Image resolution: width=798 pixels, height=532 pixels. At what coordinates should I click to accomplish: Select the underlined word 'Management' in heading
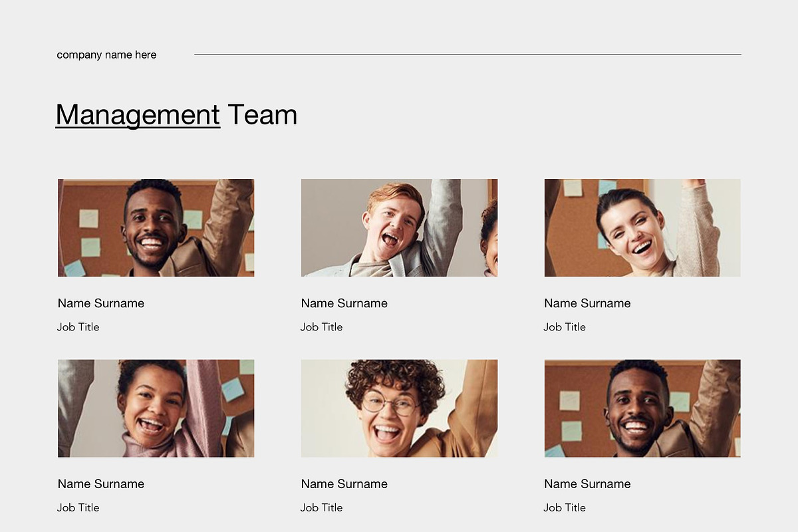coord(138,115)
